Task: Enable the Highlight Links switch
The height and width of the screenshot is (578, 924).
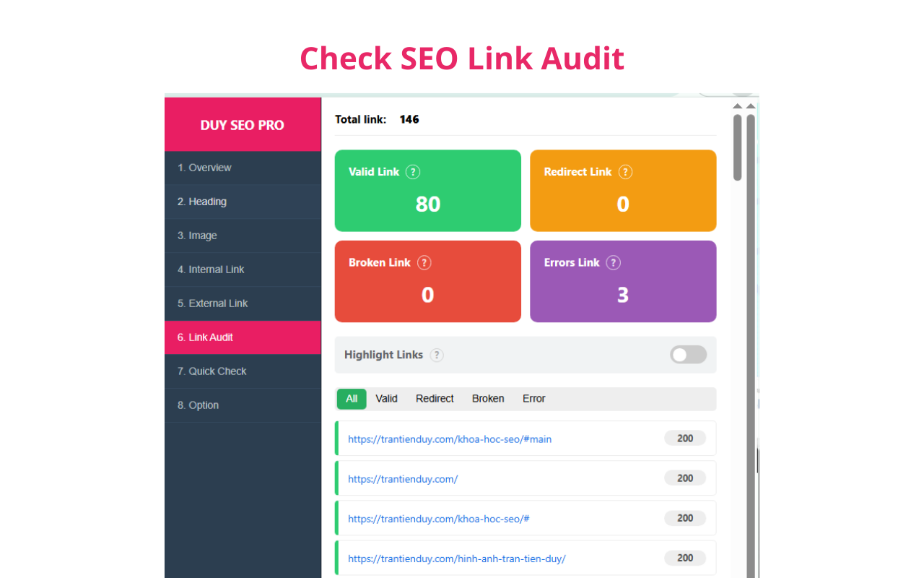Action: pyautogui.click(x=687, y=355)
